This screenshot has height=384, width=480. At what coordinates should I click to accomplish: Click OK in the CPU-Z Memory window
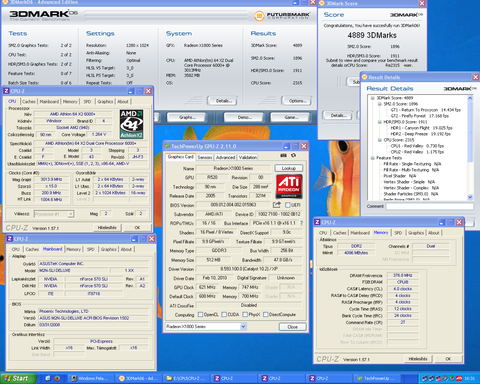click(448, 359)
